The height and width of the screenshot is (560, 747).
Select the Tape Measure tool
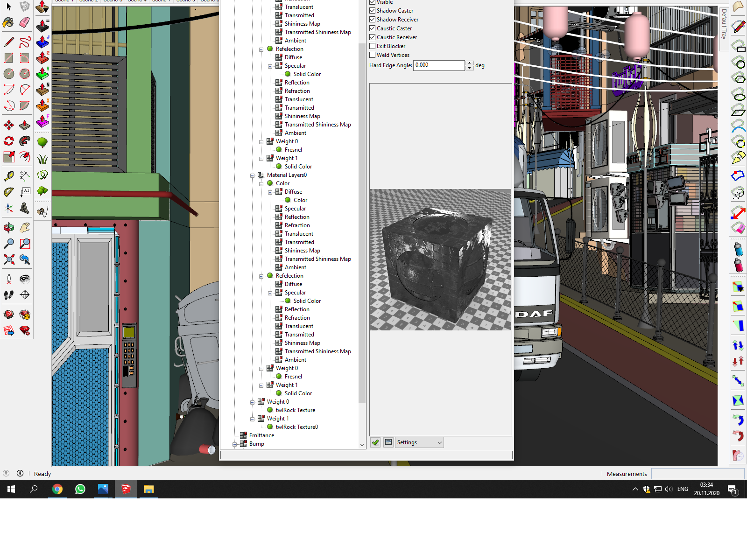click(9, 176)
